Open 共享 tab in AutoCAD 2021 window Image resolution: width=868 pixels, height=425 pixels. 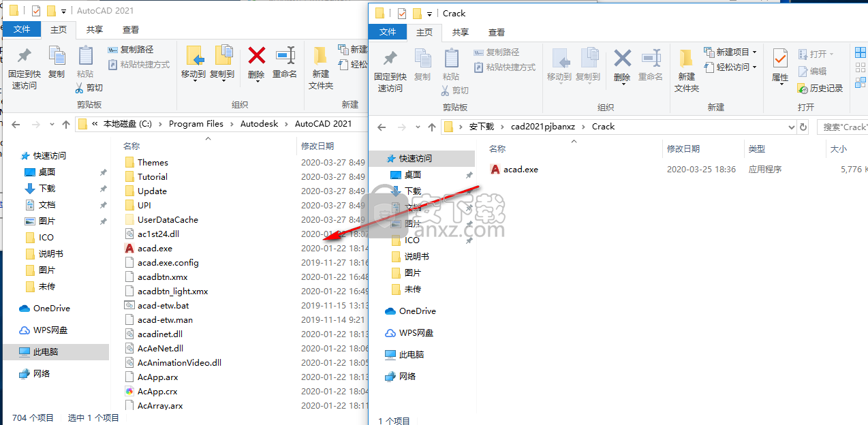pyautogui.click(x=95, y=29)
